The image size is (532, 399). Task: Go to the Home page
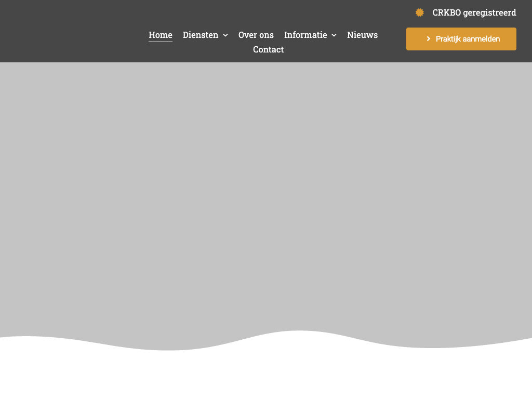[x=160, y=35]
